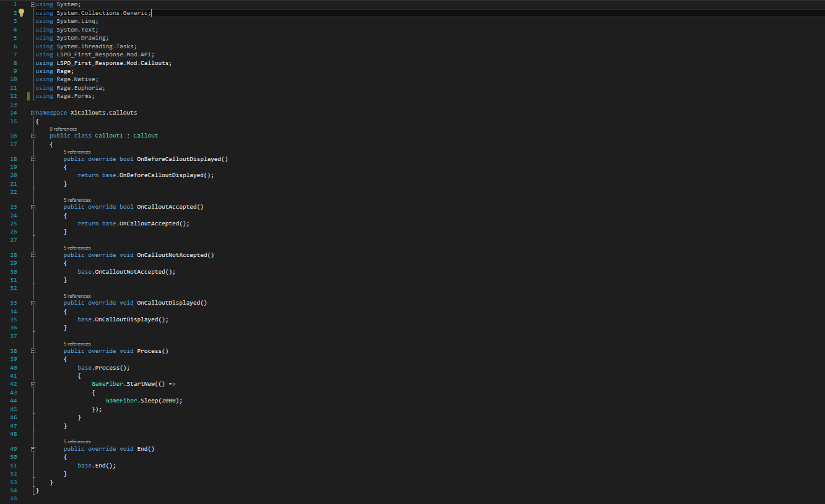Collapse the XiCallouts.Callouts namespace
The image size is (825, 504).
point(33,113)
